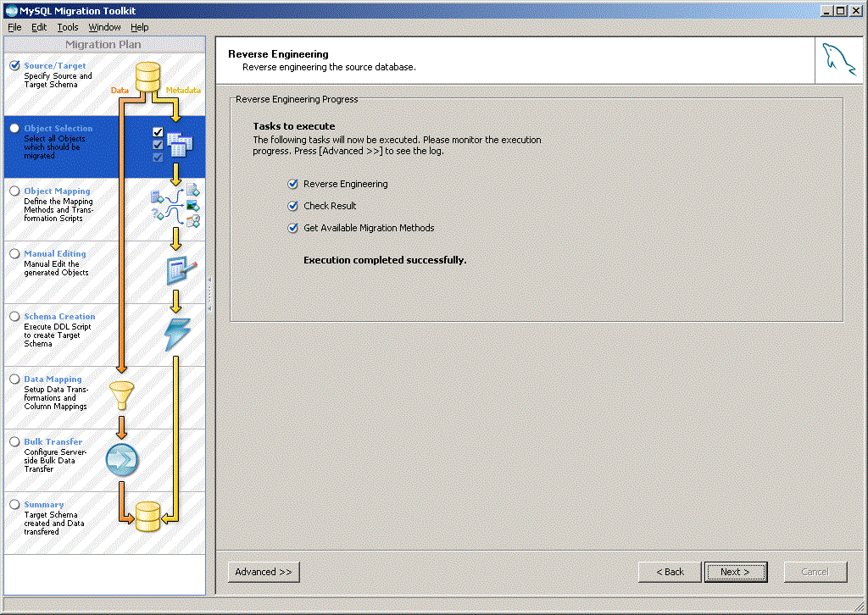
Task: Open the Window menu
Action: coord(105,27)
